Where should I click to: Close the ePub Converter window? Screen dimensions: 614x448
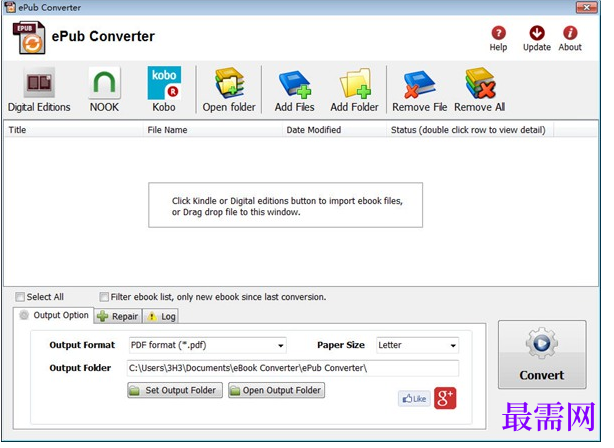click(586, 7)
